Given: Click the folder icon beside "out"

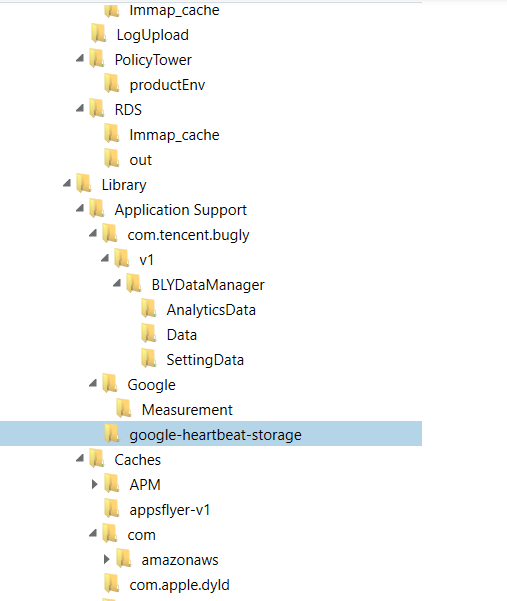Looking at the screenshot, I should [x=112, y=159].
